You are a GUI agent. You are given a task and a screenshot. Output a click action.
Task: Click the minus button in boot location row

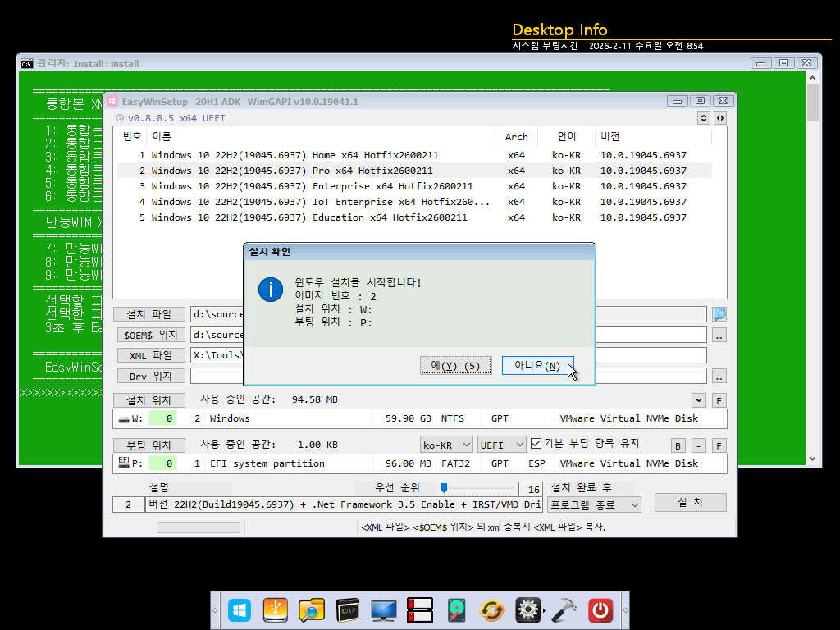[699, 445]
